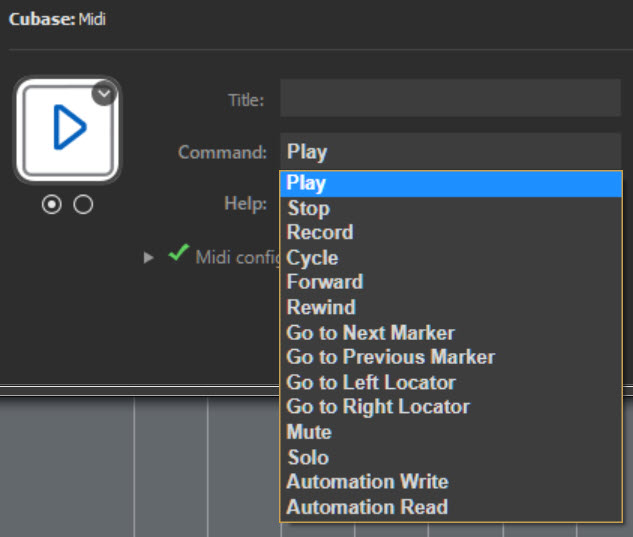The image size is (633, 537).
Task: Select the second state radio button
Action: [x=83, y=204]
